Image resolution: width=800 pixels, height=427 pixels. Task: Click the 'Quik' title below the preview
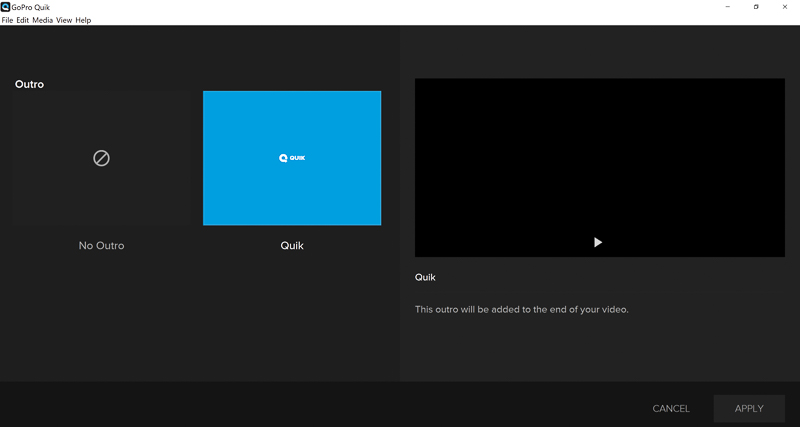tap(425, 278)
